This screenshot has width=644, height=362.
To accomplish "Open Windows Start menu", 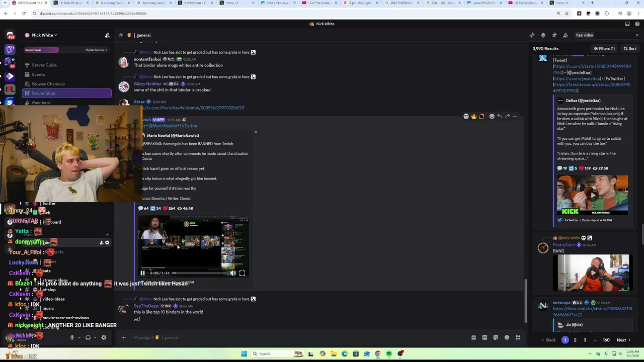I will 244,354.
